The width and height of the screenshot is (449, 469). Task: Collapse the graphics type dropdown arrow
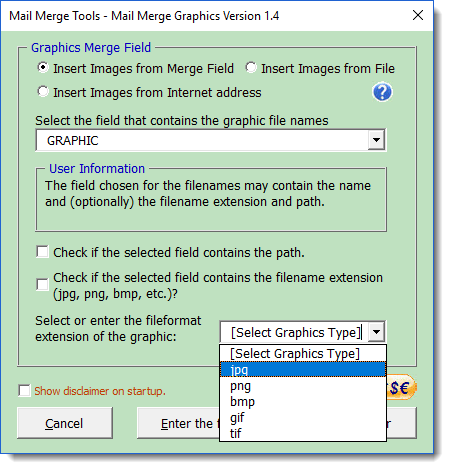pos(377,332)
